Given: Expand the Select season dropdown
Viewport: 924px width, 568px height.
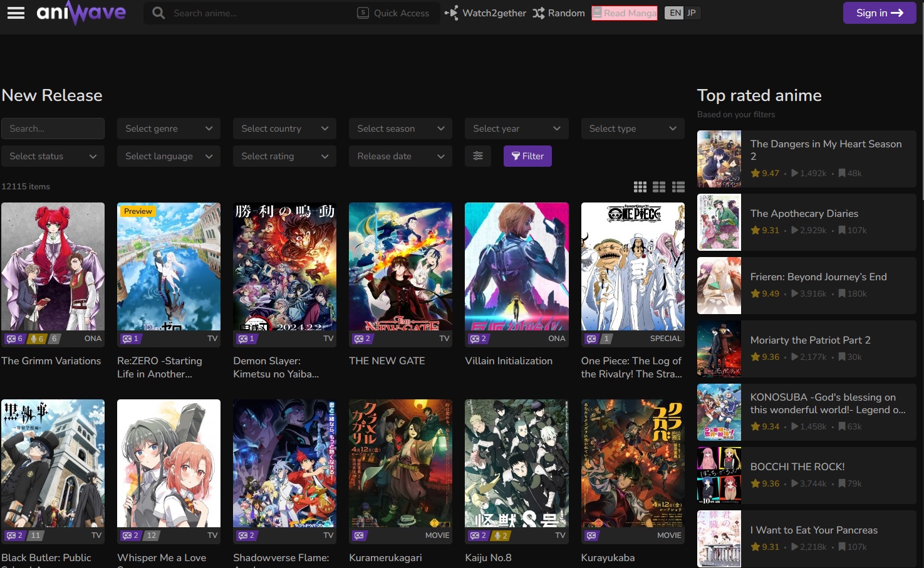Looking at the screenshot, I should pyautogui.click(x=400, y=129).
